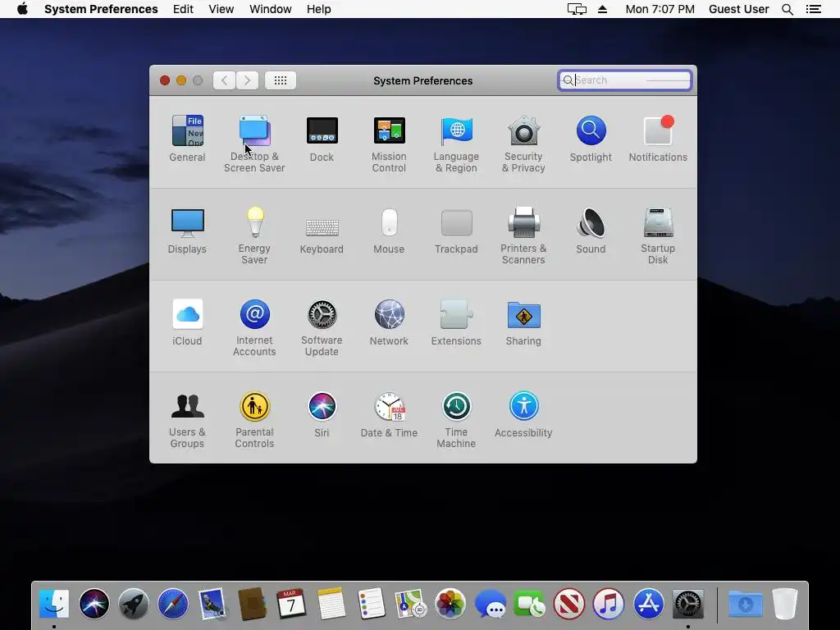Open General preferences

tap(187, 138)
